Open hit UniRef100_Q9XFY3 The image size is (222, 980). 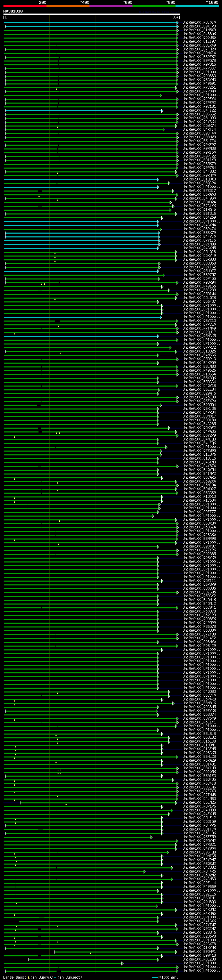coord(199,26)
